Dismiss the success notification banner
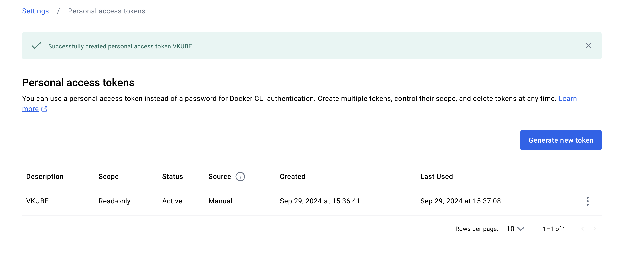The image size is (644, 274). point(588,46)
